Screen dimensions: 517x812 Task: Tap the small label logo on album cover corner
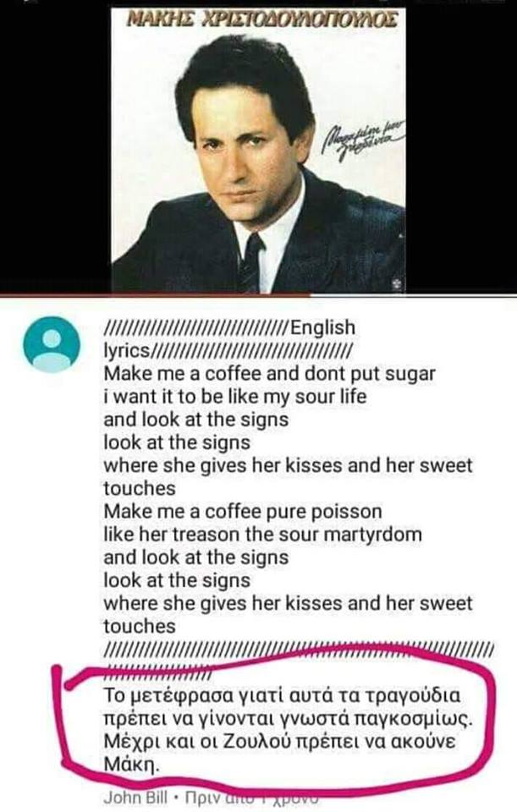(396, 283)
